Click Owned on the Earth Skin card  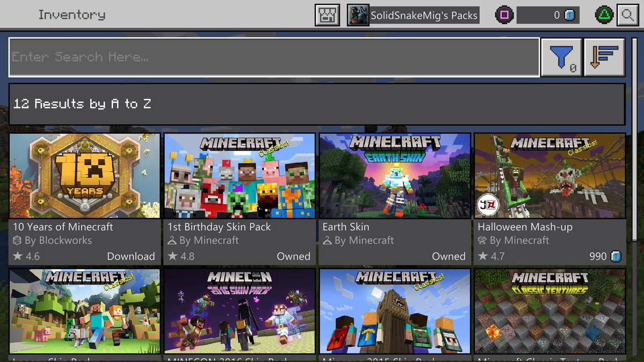449,256
